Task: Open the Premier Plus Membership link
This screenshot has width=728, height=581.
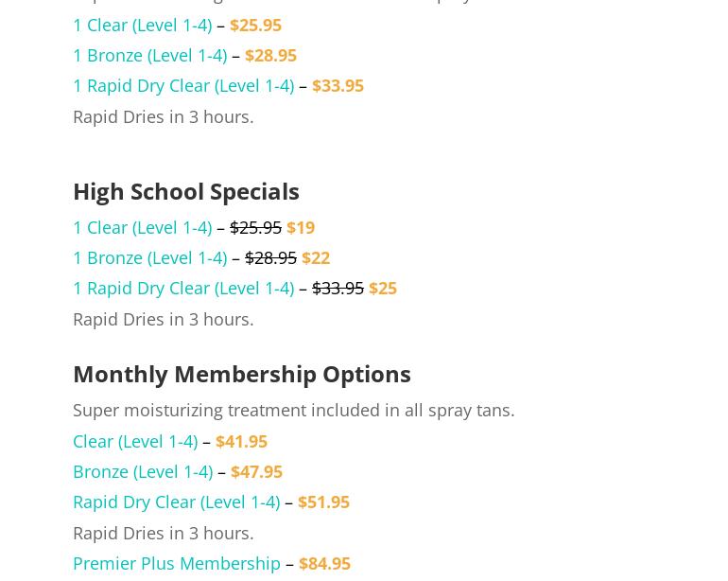Action: point(177,563)
